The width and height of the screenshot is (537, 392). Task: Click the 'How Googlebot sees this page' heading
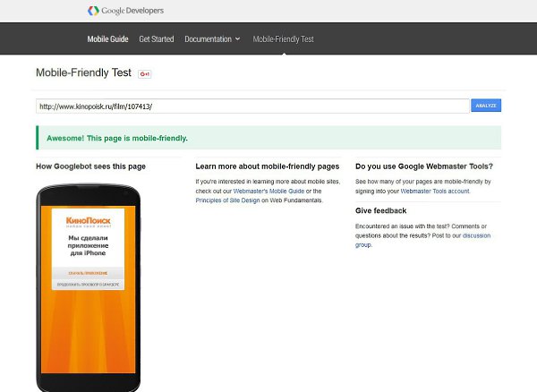pos(90,166)
